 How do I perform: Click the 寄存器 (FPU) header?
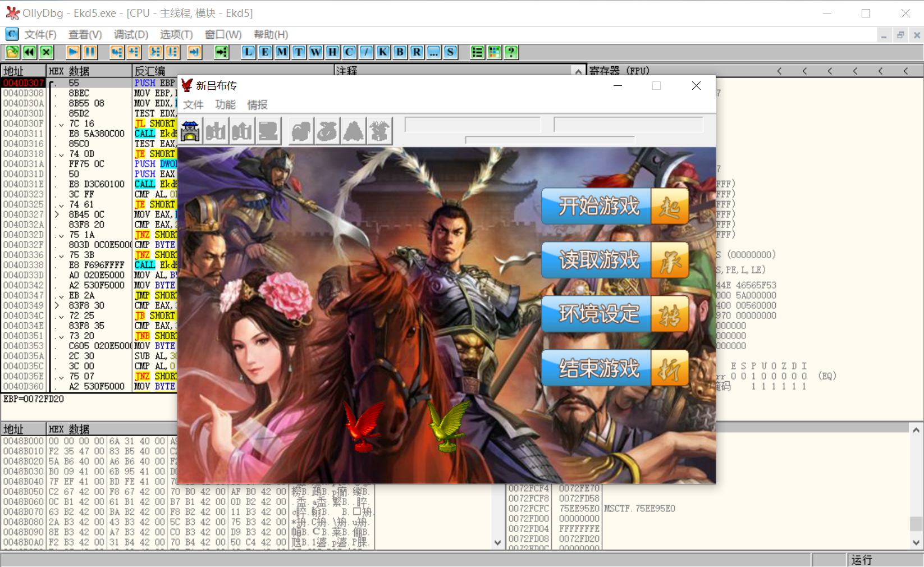(x=619, y=71)
